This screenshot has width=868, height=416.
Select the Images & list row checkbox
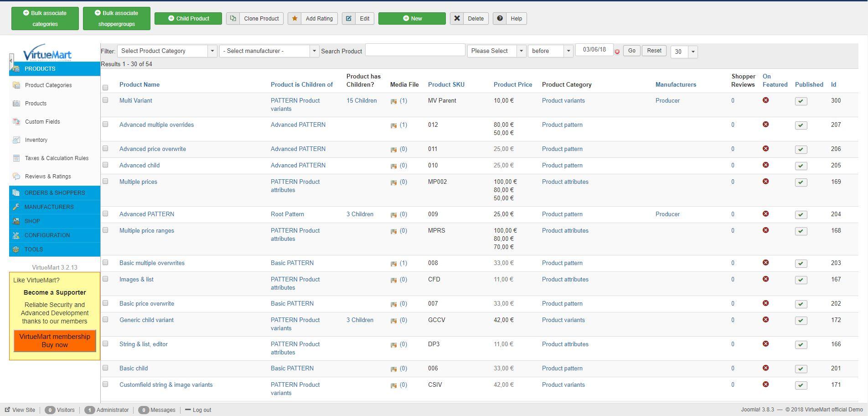click(105, 279)
